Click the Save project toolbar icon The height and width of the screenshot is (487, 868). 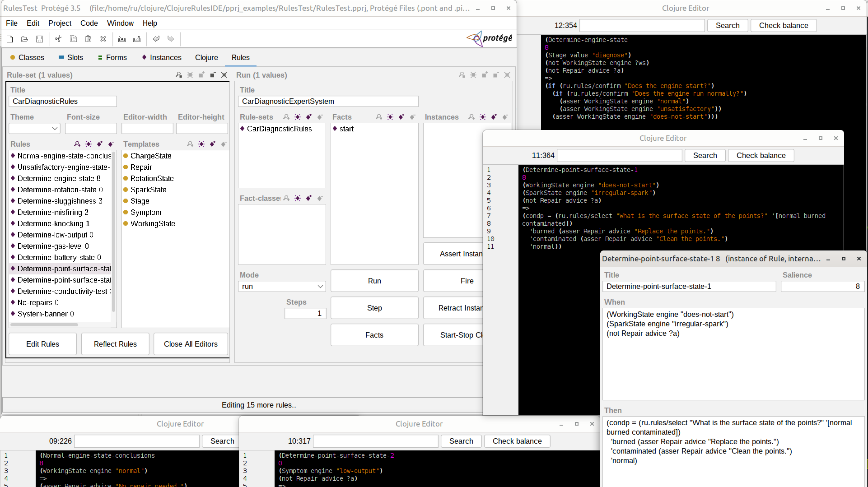tap(40, 39)
